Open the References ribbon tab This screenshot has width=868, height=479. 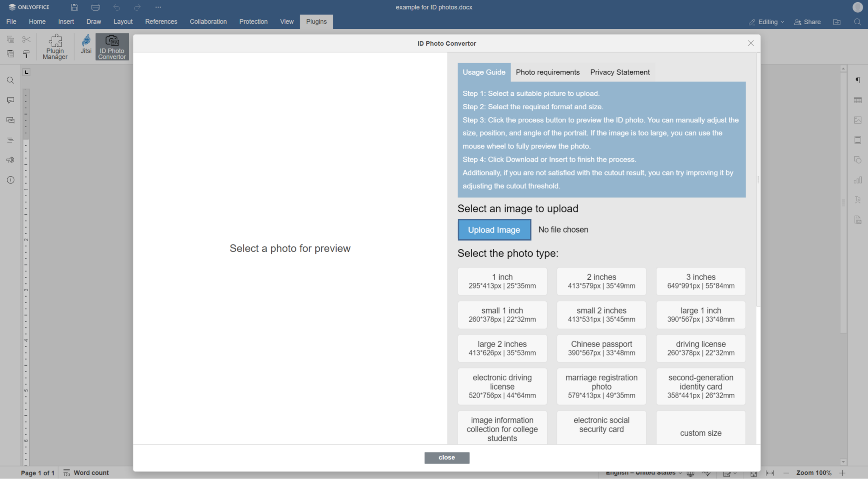[x=161, y=22]
